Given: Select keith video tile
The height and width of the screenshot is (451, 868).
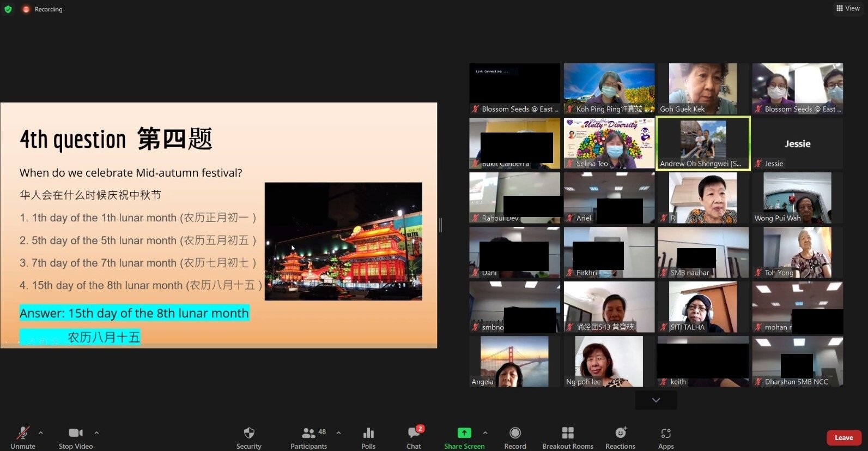Looking at the screenshot, I should [703, 362].
